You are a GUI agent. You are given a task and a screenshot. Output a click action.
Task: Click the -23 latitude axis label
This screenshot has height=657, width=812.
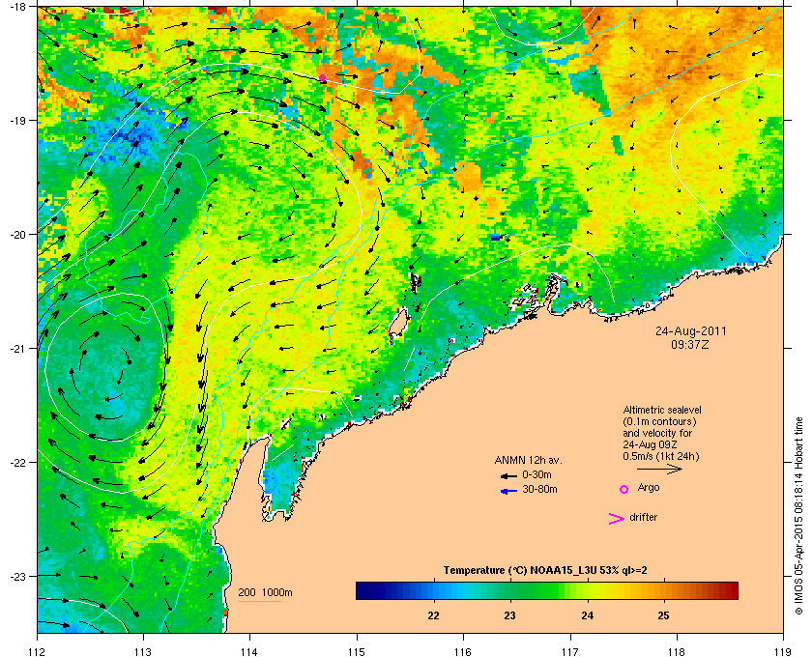17,576
